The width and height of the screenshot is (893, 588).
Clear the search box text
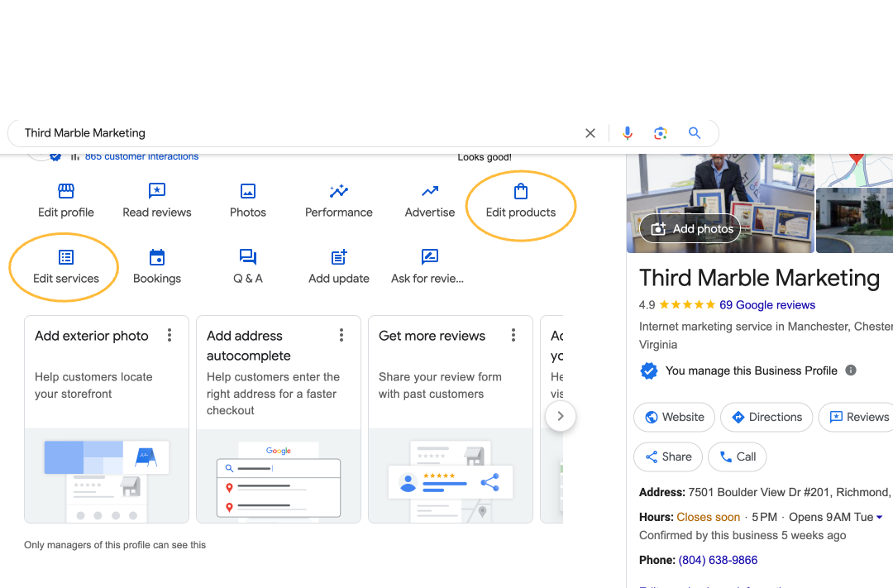click(x=590, y=133)
